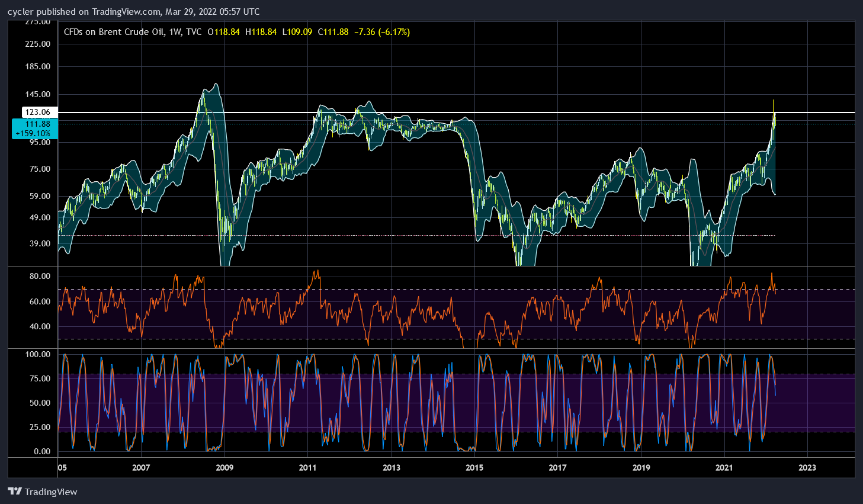Click the 80.00 RSI axis label
Image resolution: width=863 pixels, height=504 pixels.
tap(40, 277)
